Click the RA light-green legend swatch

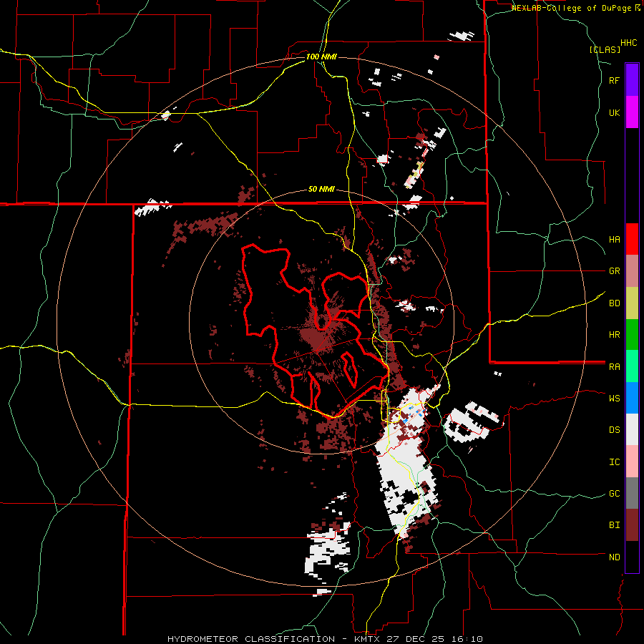point(632,366)
